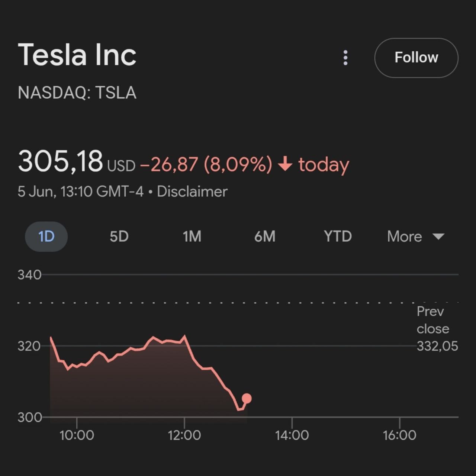Click the −26,87 (8,09%) change text
476x476 pixels.
click(206, 164)
